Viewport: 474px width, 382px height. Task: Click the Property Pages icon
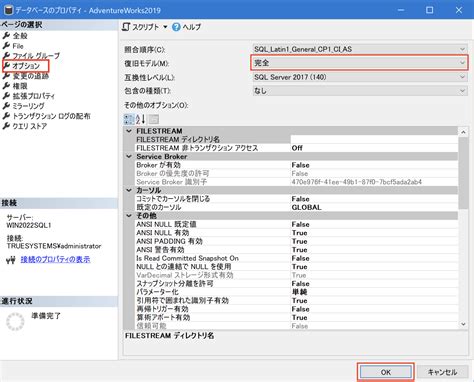pyautogui.click(x=154, y=119)
